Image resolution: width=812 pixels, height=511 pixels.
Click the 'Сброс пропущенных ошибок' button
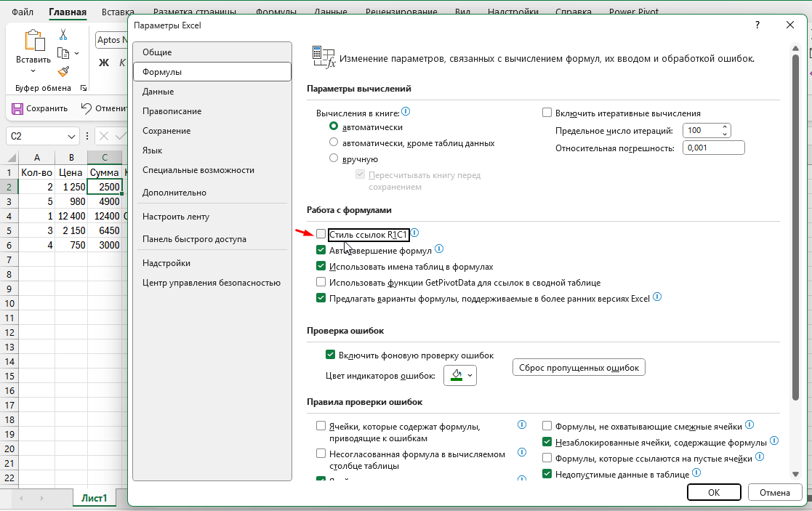pyautogui.click(x=579, y=367)
